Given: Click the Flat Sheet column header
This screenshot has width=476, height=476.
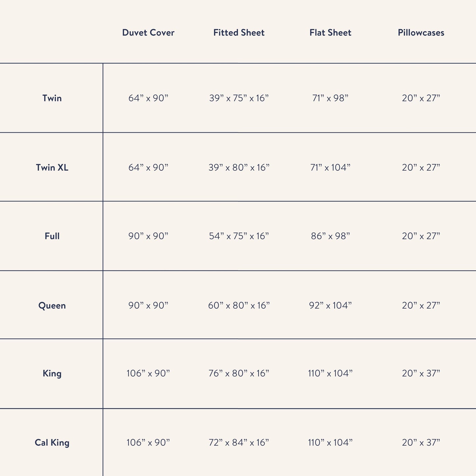Looking at the screenshot, I should click(330, 33).
